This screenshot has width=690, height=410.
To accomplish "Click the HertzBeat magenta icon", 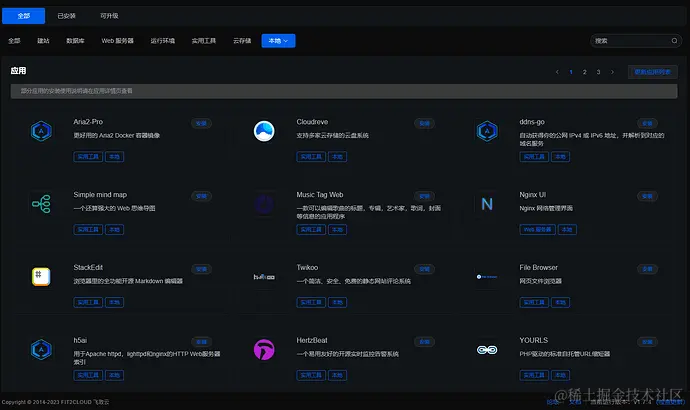I will pyautogui.click(x=264, y=350).
